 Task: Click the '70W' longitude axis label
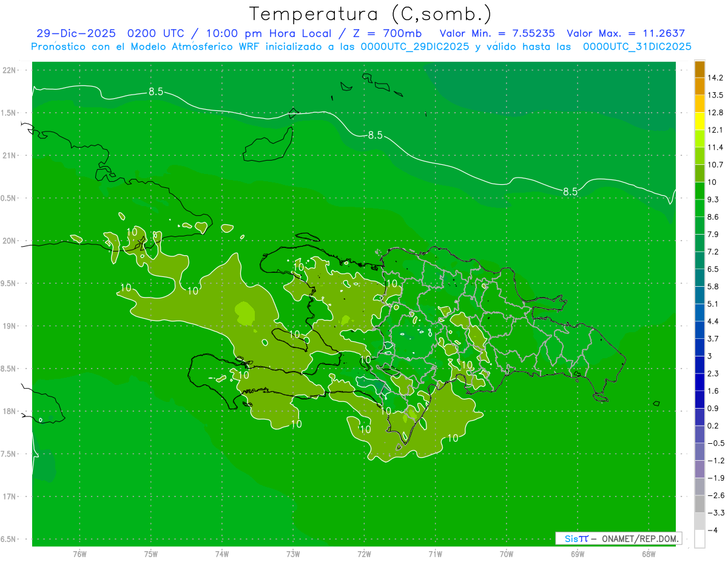click(507, 554)
